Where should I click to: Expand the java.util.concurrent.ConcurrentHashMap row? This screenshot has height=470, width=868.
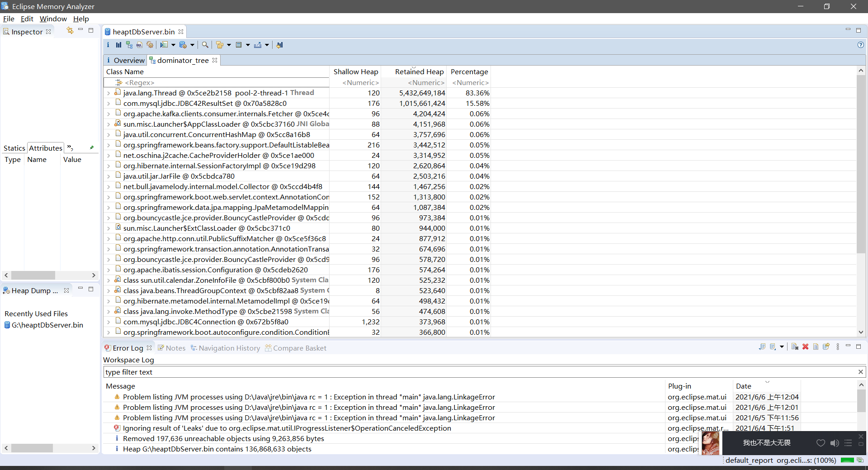coord(108,135)
